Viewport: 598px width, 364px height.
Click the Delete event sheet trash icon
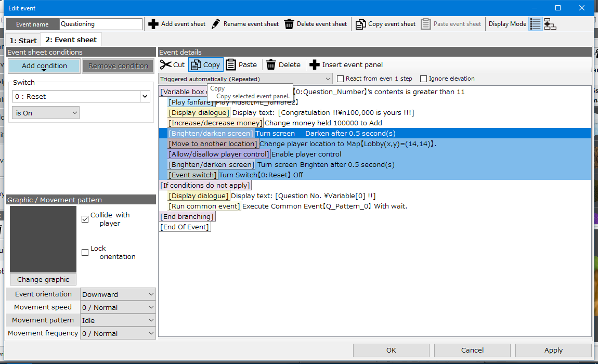click(x=289, y=24)
